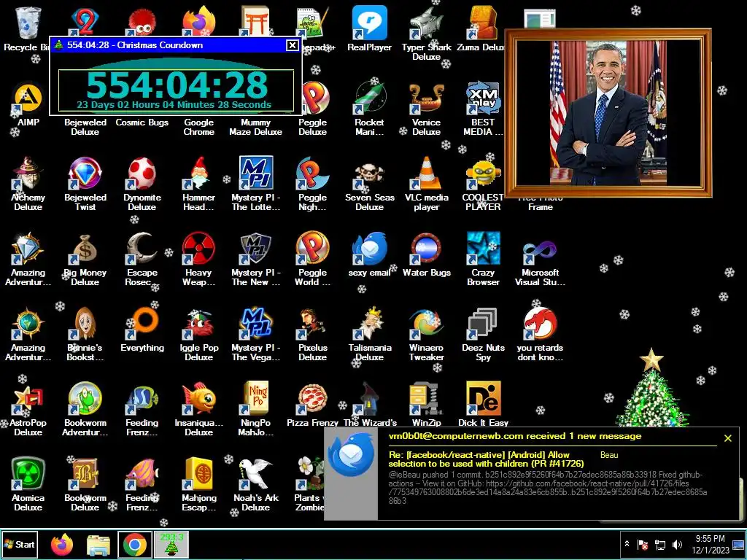The image size is (747, 560).
Task: Open the clock showing 9:55 PM
Action: (710, 544)
